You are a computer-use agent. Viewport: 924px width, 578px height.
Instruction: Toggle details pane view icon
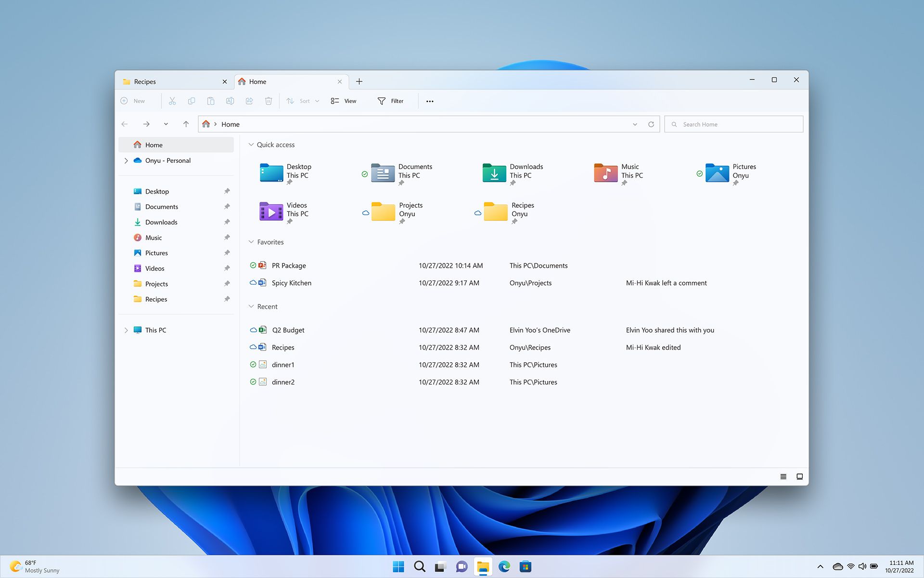[799, 476]
